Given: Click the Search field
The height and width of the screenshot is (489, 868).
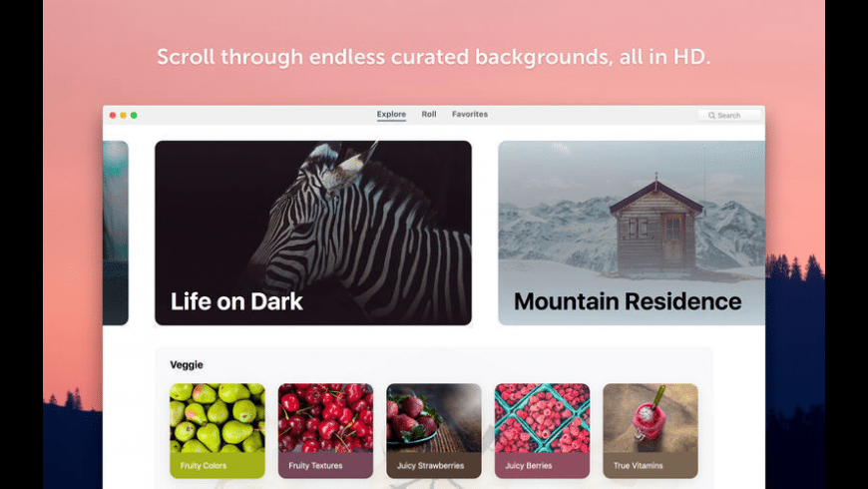Looking at the screenshot, I should (728, 115).
